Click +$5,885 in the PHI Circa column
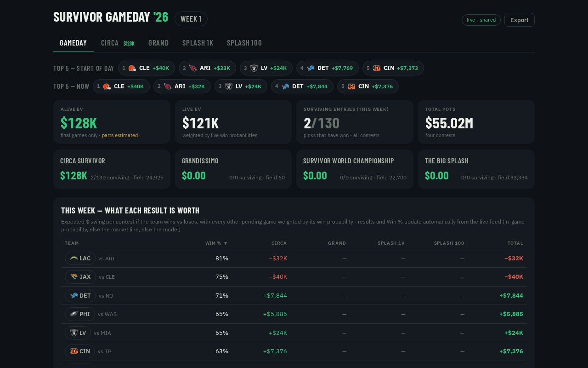The image size is (588, 368). (x=275, y=314)
